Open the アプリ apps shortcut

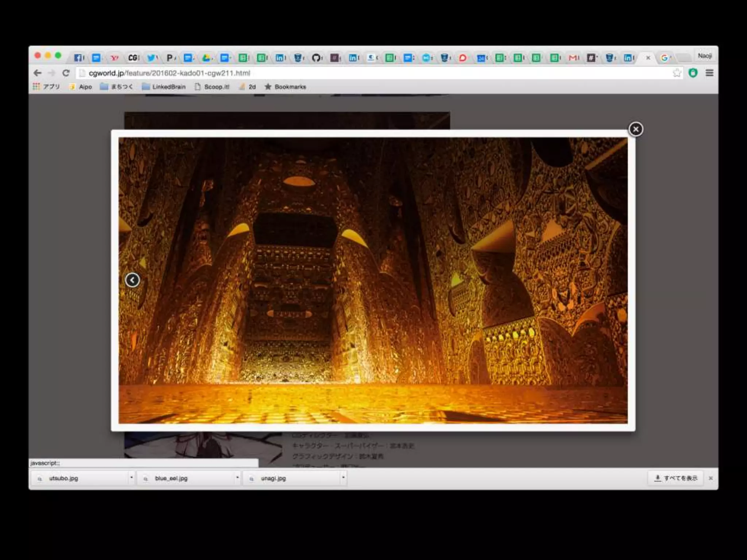click(x=46, y=87)
